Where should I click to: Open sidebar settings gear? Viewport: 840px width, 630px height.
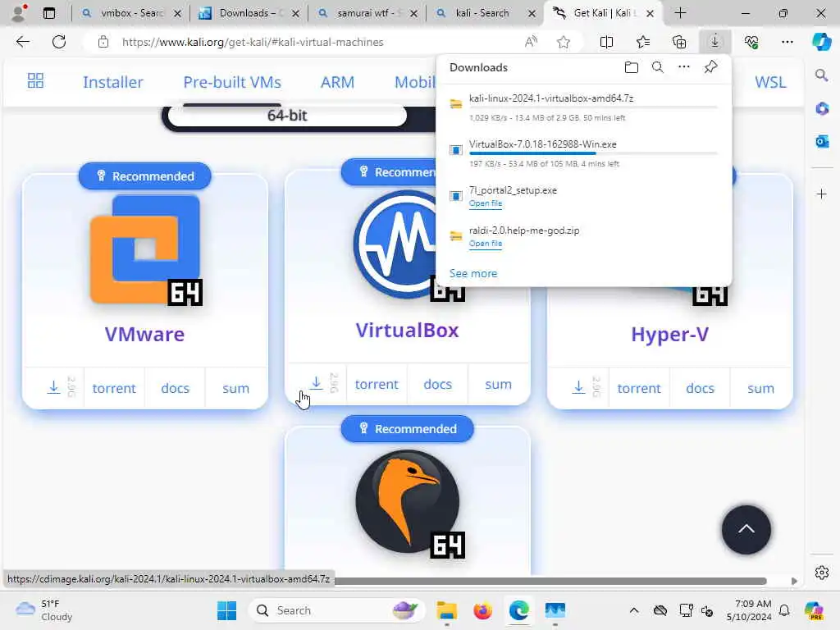tap(822, 573)
